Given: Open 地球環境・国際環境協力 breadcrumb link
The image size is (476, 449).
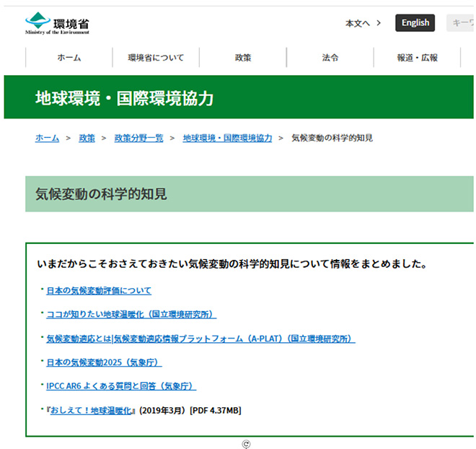Looking at the screenshot, I should [227, 138].
